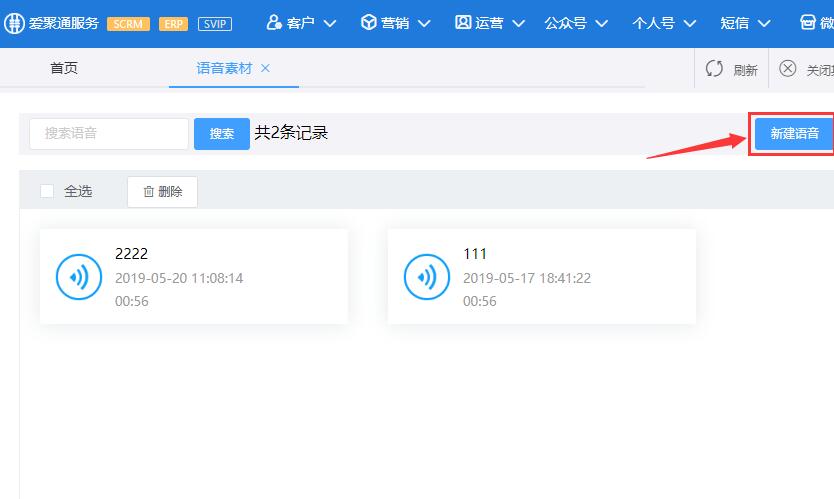Viewport: 834px width, 499px height.
Task: Expand the 运营 dropdown chevron
Action: click(x=519, y=23)
